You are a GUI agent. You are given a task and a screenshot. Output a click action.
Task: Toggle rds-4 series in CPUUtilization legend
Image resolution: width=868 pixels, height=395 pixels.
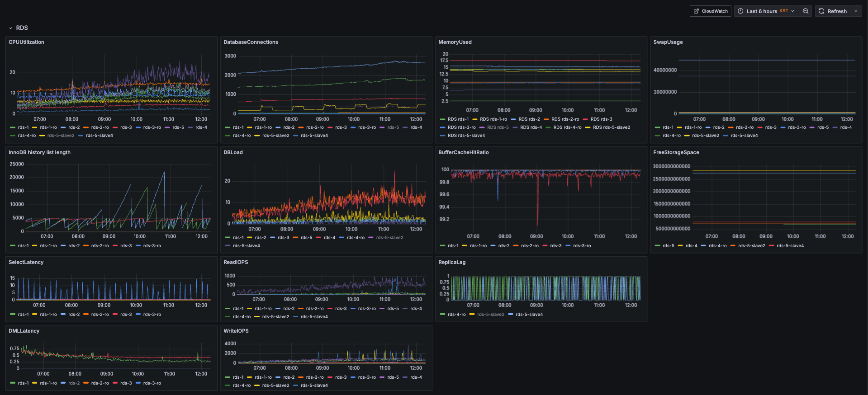click(201, 127)
